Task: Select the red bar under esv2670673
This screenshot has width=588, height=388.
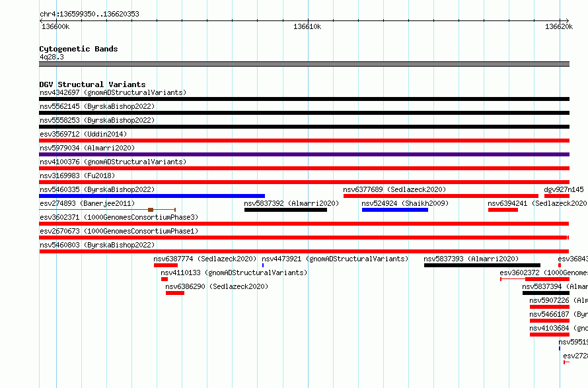Action: coord(304,238)
